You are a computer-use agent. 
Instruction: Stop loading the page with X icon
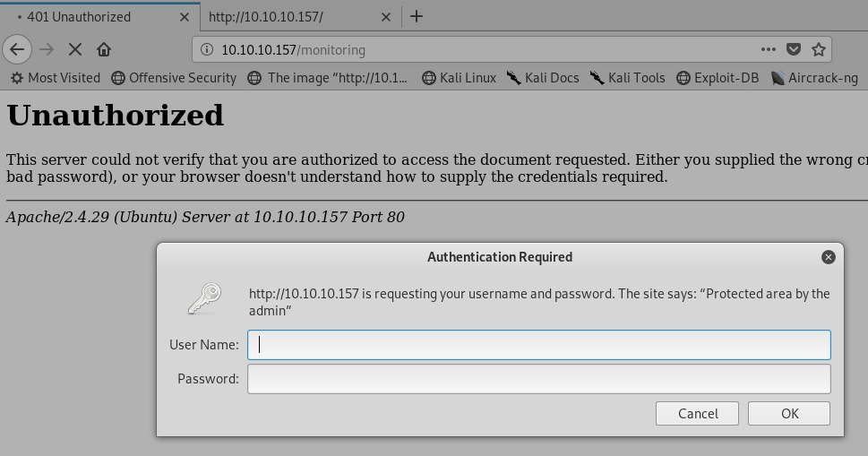(x=75, y=50)
